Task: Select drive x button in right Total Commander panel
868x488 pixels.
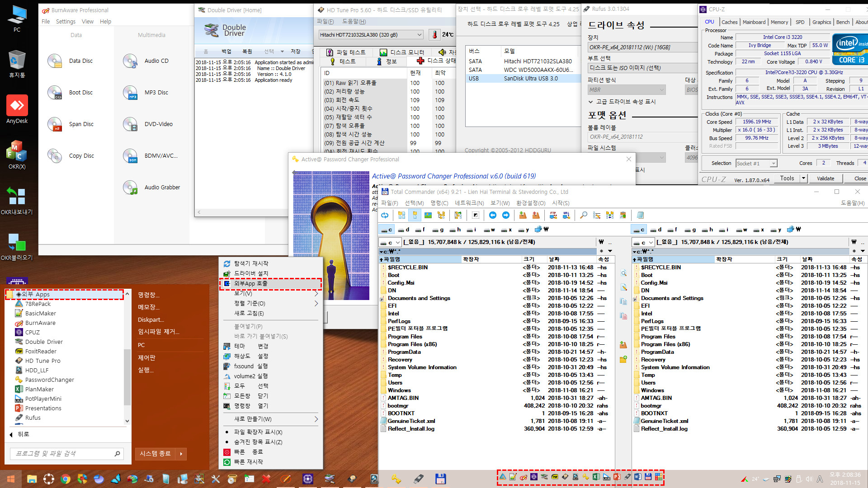Action: click(759, 230)
